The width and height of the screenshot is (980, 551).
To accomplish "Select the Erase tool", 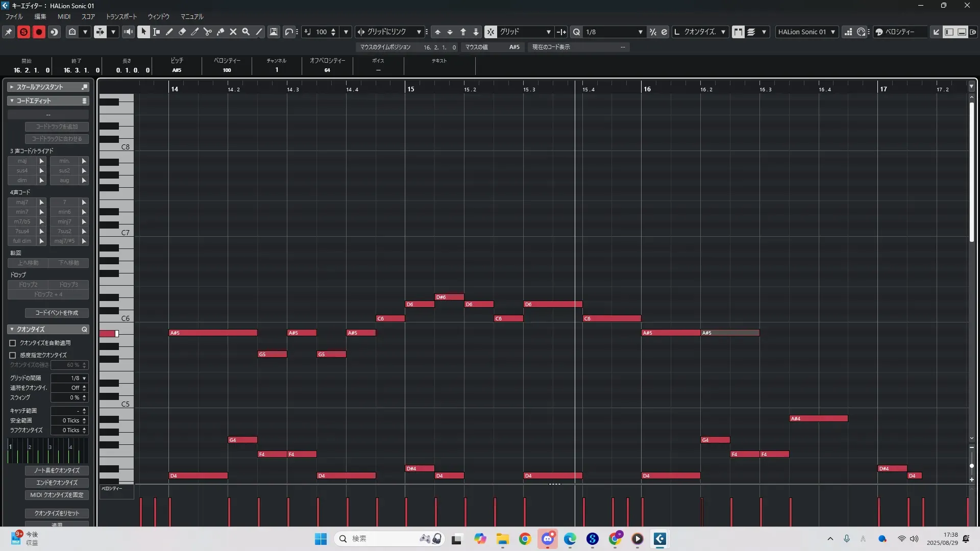I will pyautogui.click(x=182, y=32).
